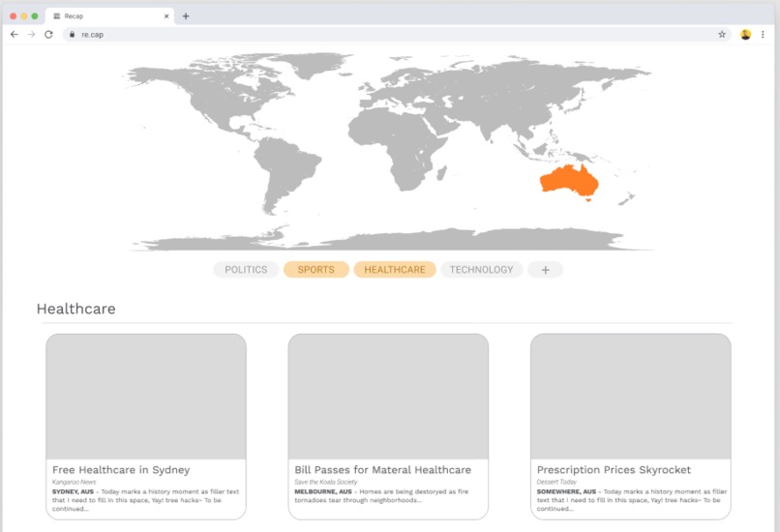Click the SOMEWHERE, AUS dateline text
780x532 pixels.
click(566, 491)
